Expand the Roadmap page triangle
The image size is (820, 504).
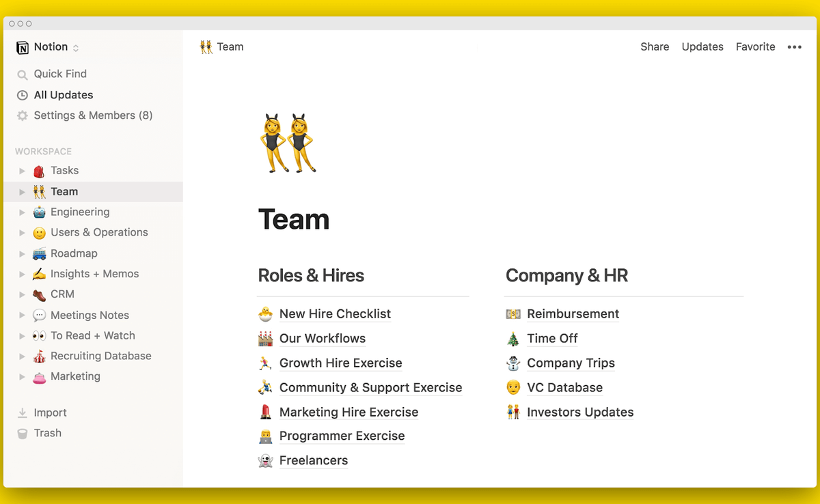pyautogui.click(x=22, y=253)
